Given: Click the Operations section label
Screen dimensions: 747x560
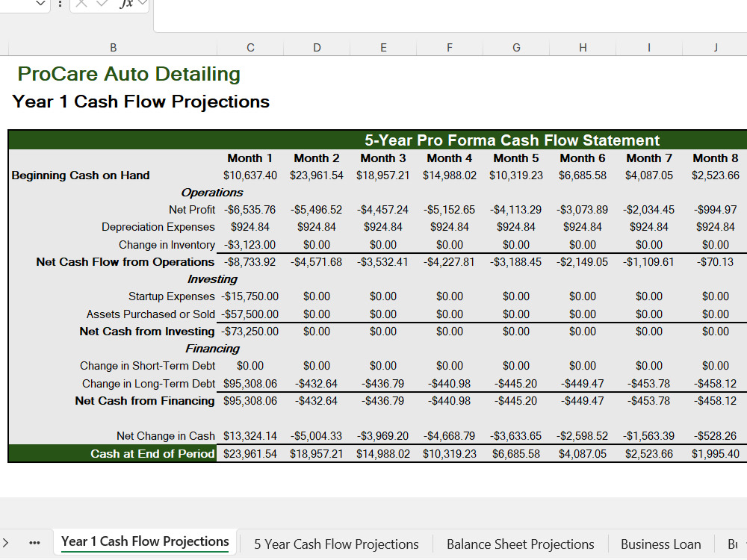Looking at the screenshot, I should tap(212, 193).
